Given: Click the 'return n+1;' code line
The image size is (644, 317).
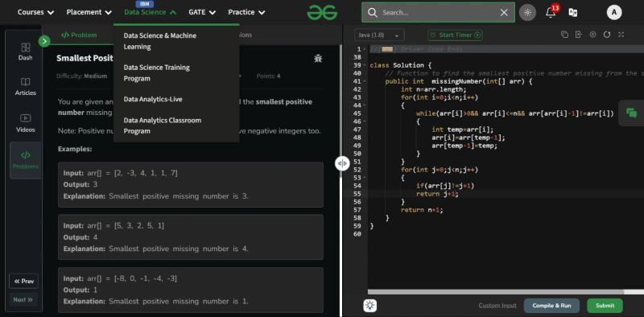Looking at the screenshot, I should click(x=422, y=210).
